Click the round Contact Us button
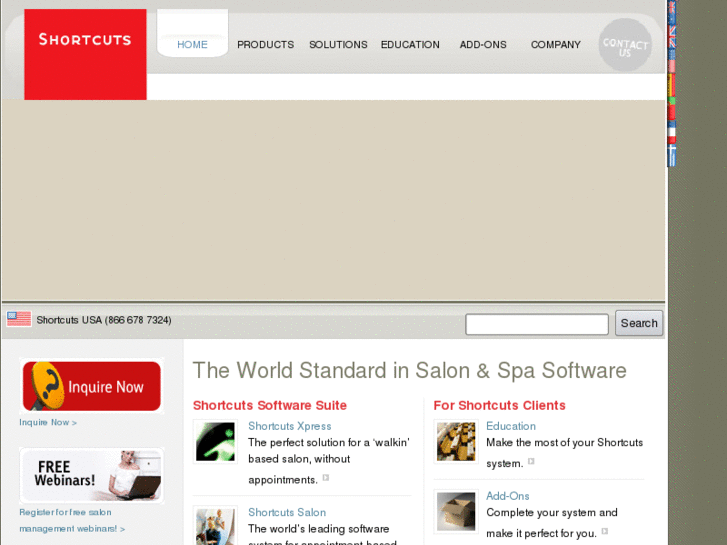 point(625,45)
